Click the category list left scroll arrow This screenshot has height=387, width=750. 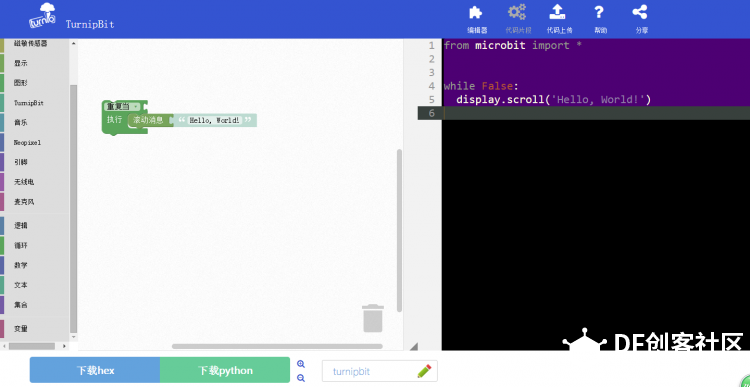4,346
